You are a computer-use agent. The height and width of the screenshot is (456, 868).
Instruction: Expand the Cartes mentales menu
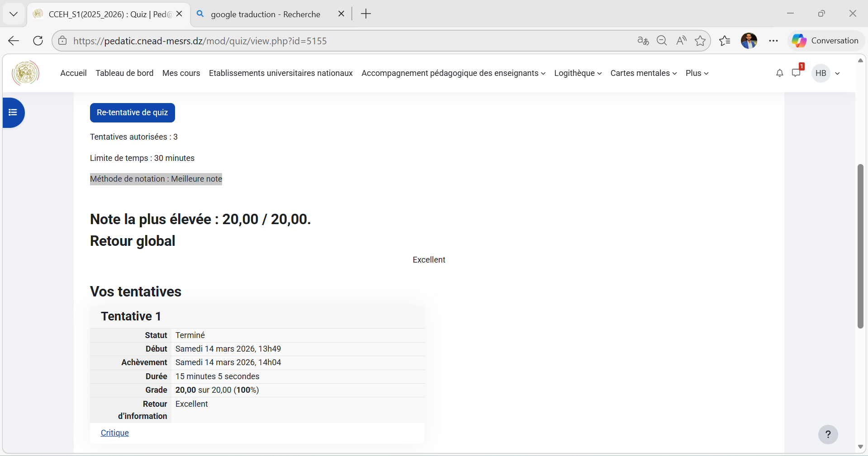[x=643, y=73]
